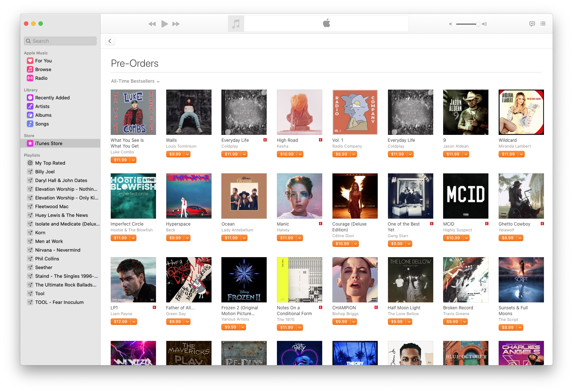Click the Tool playlist icon
This screenshot has height=392, width=573.
30,294
